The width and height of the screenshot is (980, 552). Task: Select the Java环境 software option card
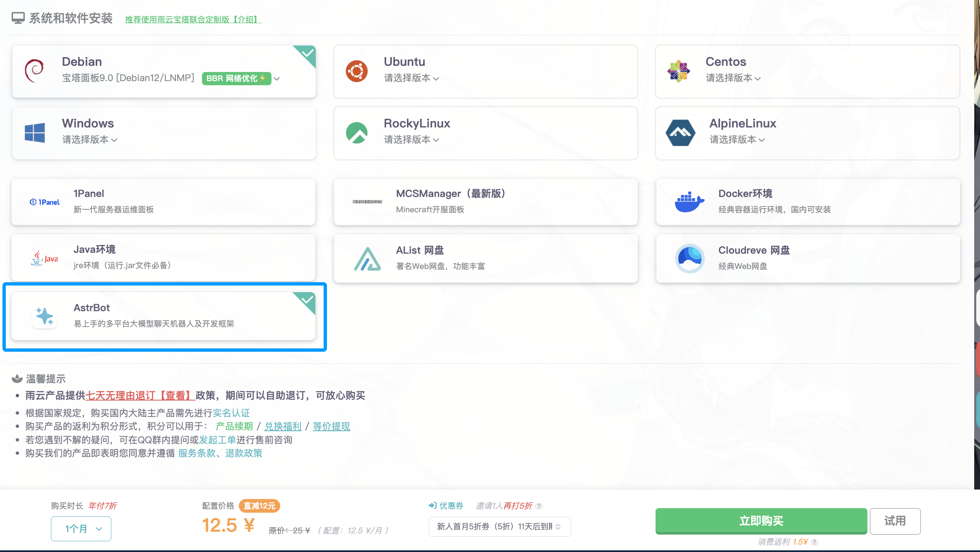pyautogui.click(x=163, y=258)
